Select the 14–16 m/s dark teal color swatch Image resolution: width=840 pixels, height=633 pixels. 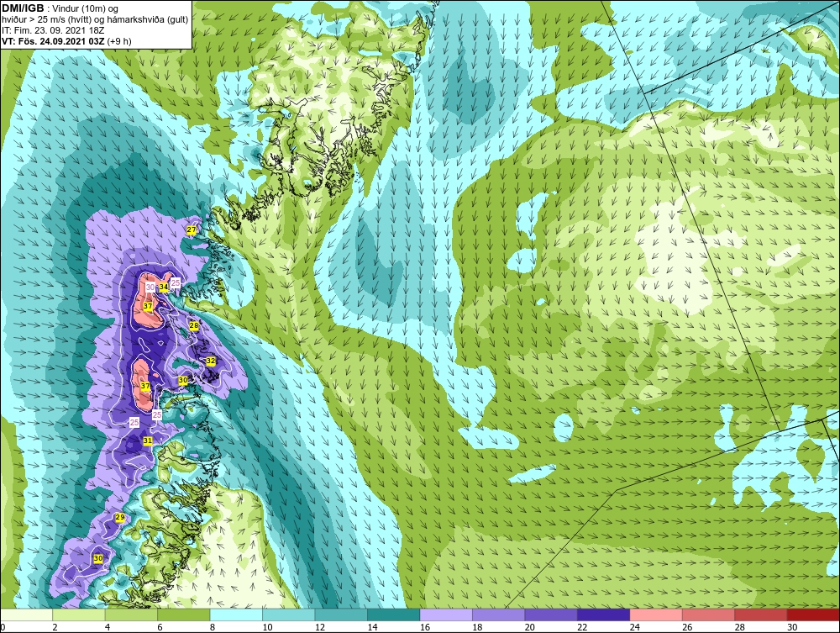coord(394,615)
